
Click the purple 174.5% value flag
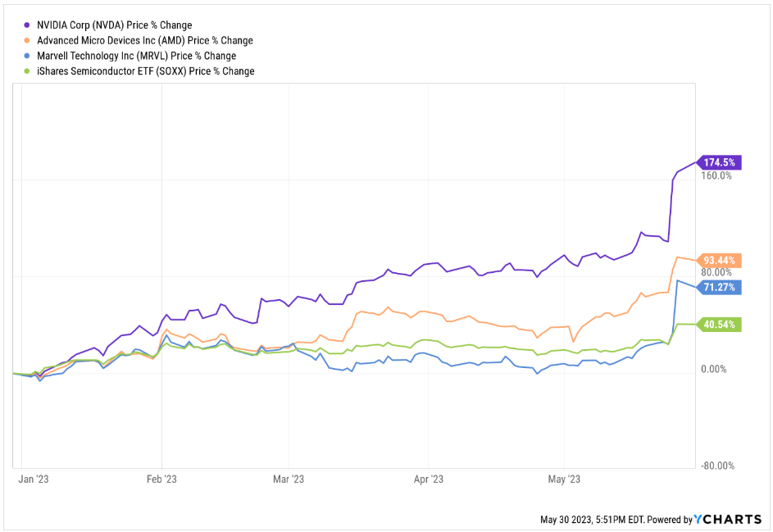(721, 162)
